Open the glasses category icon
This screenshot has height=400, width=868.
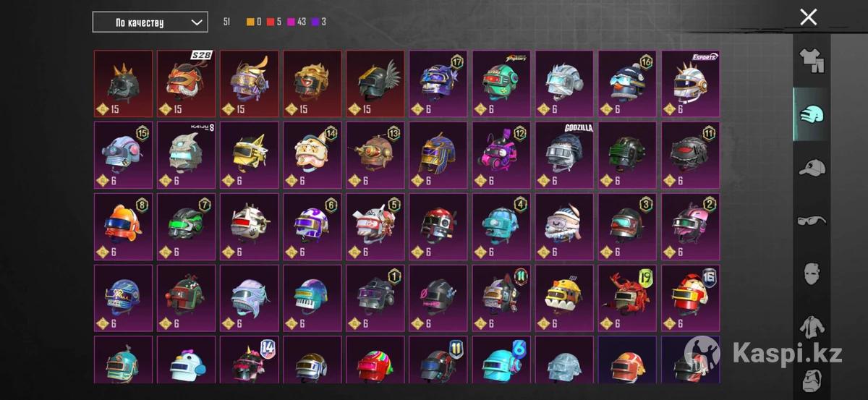(x=812, y=221)
